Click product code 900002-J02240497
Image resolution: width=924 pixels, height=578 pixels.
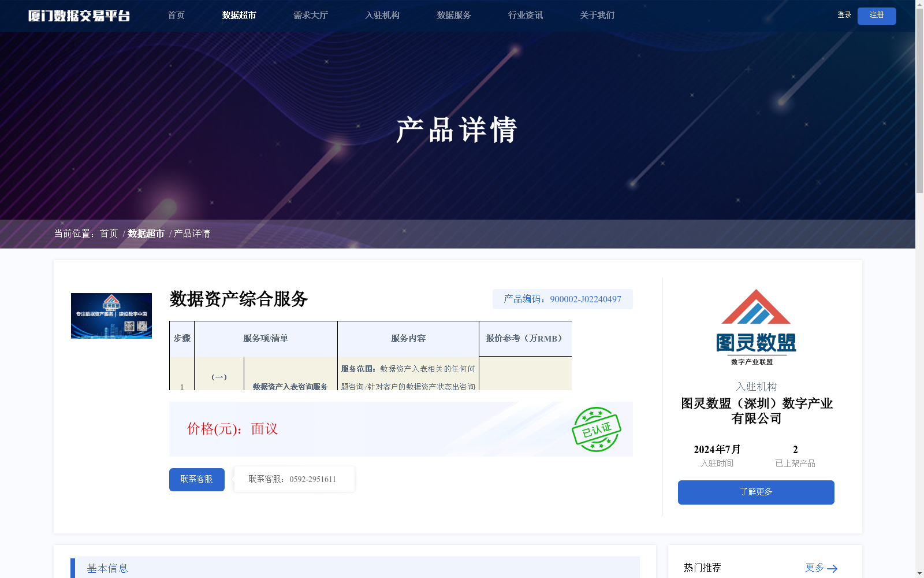pos(586,299)
